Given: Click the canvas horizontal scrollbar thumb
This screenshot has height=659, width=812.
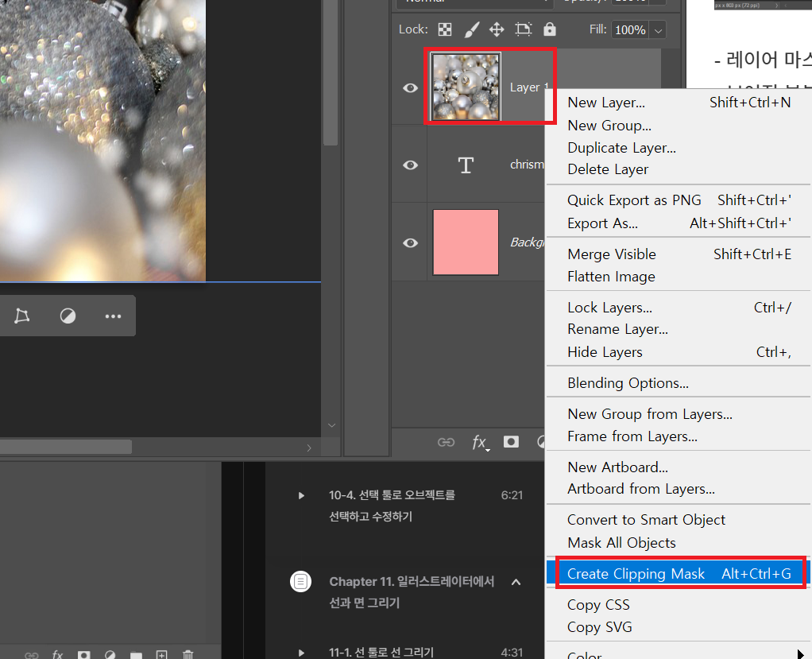Looking at the screenshot, I should pyautogui.click(x=66, y=447).
